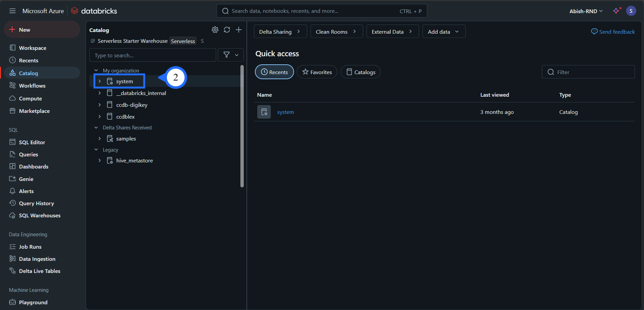Click the hamburger menu icon
Screen dimensions: 644x310
(x=12, y=11)
